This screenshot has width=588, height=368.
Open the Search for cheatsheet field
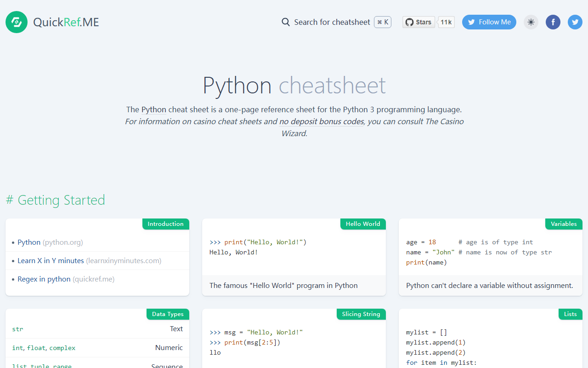coord(336,22)
